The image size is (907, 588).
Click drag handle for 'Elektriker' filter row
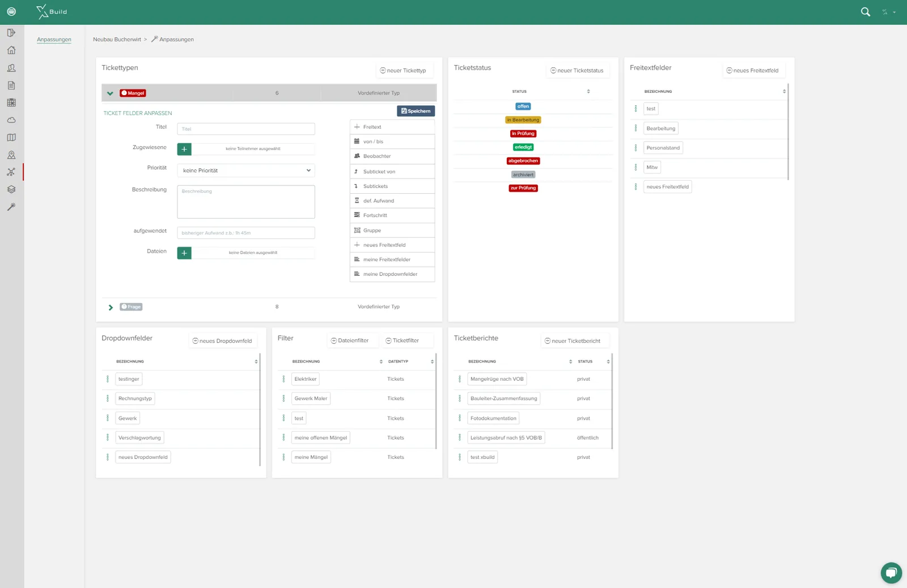[284, 379]
